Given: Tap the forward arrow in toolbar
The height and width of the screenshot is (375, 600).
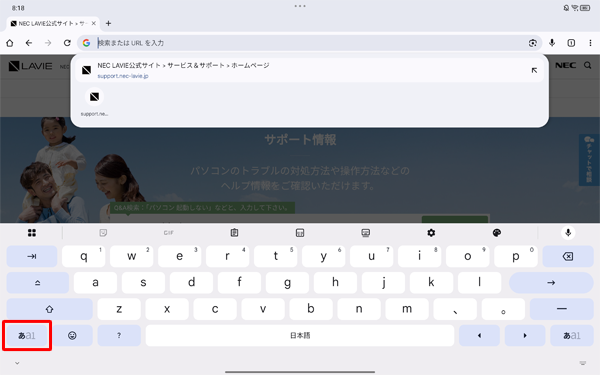Looking at the screenshot, I should [x=48, y=43].
